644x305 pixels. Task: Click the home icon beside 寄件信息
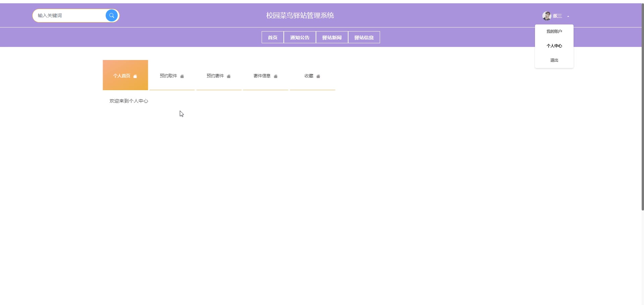tap(276, 76)
